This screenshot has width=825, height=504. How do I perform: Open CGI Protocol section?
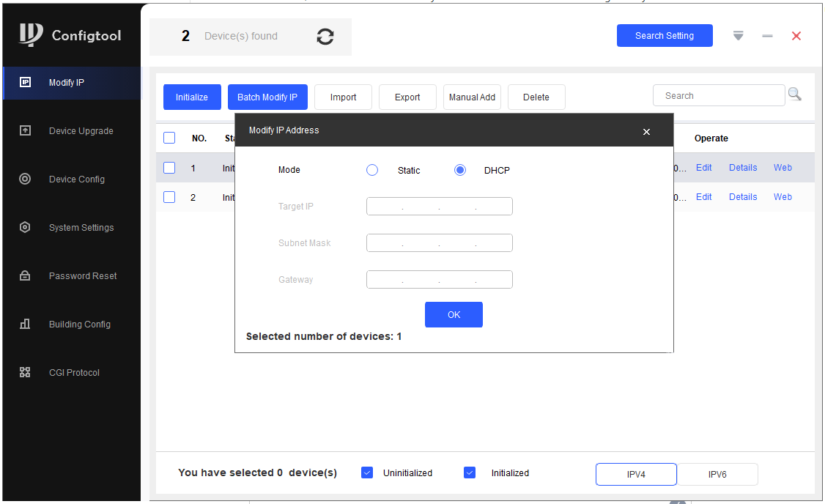pos(72,373)
